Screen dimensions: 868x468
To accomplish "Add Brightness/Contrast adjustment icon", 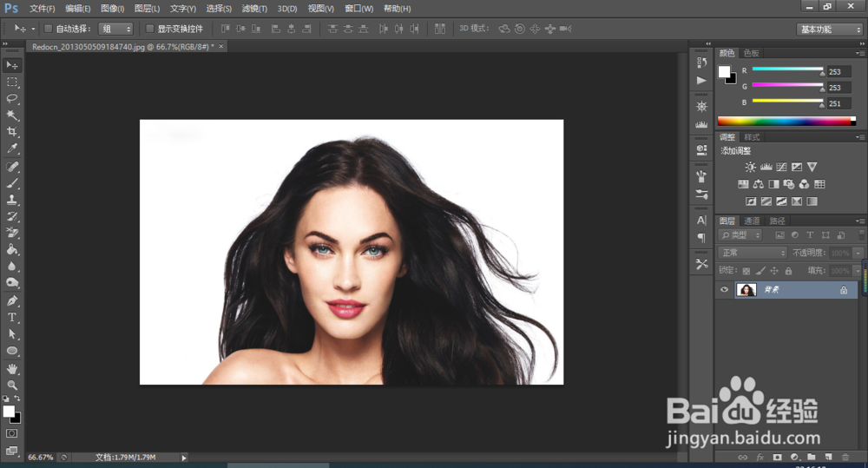I will [x=750, y=167].
